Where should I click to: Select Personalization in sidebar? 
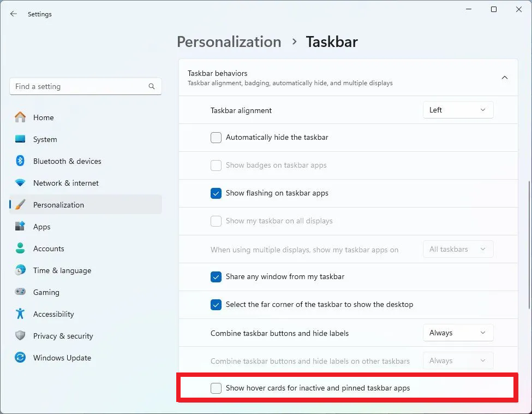pos(86,205)
